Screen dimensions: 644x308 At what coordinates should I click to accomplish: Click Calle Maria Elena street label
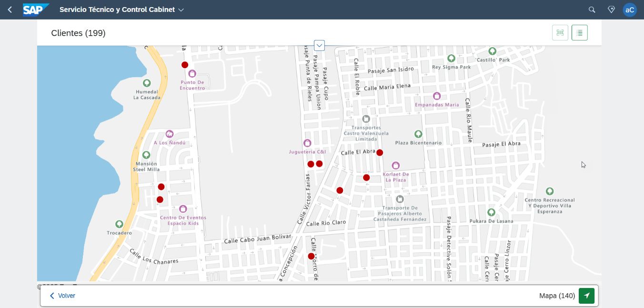387,87
